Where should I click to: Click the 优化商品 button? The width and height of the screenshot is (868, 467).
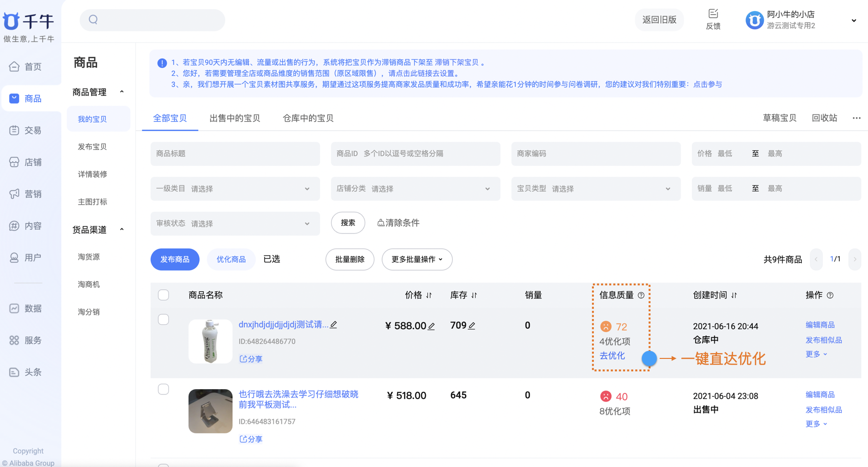point(231,259)
